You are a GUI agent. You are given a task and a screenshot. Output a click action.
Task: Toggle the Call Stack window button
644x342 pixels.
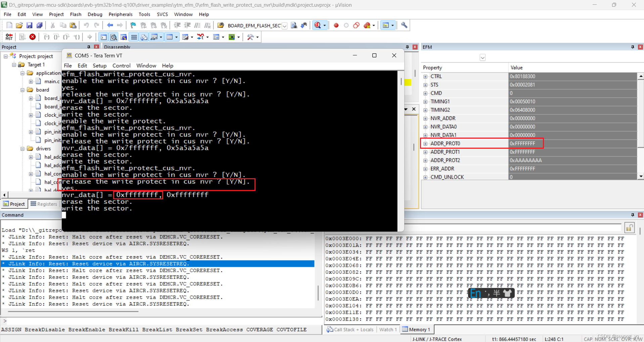click(x=144, y=37)
